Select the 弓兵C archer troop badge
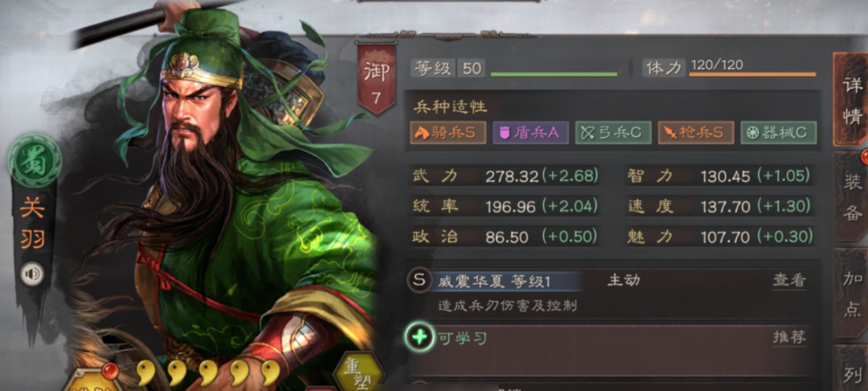This screenshot has width=868, height=391. point(613,132)
